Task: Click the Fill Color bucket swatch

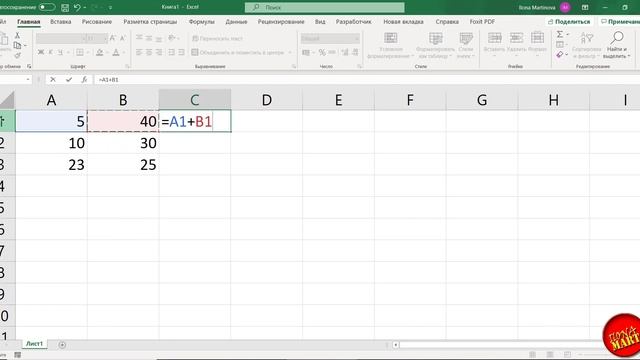Action: 99,52
